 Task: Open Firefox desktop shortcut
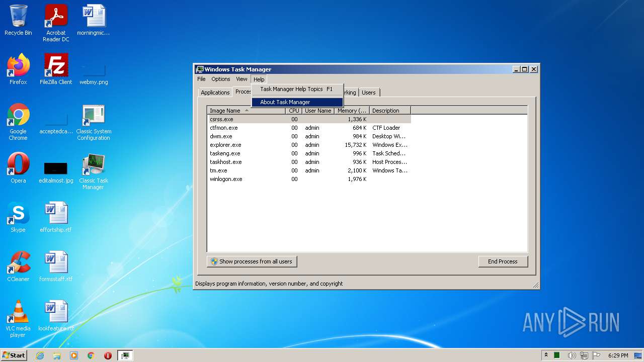click(x=18, y=69)
